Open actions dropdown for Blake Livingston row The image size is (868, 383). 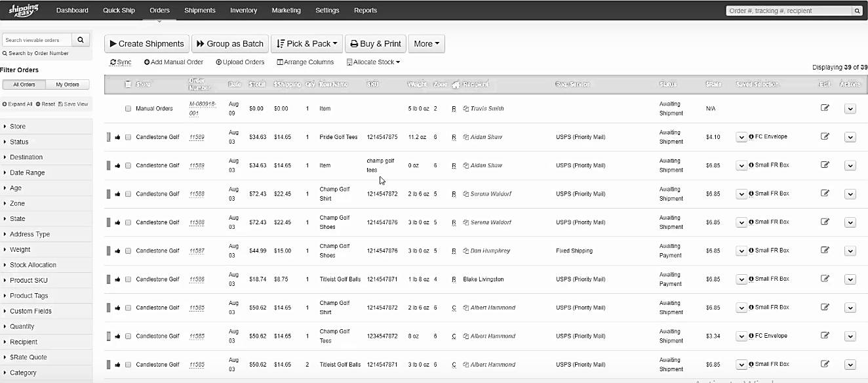coord(850,279)
